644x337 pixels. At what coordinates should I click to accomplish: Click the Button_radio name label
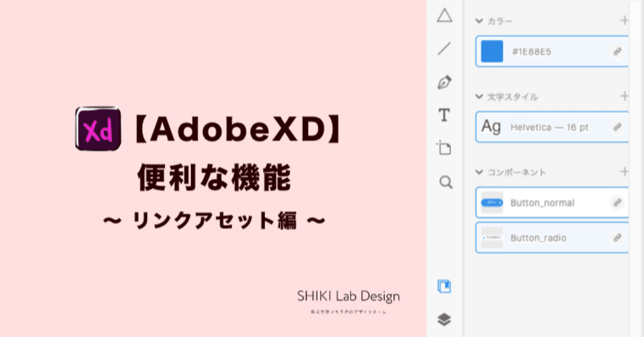pos(538,238)
